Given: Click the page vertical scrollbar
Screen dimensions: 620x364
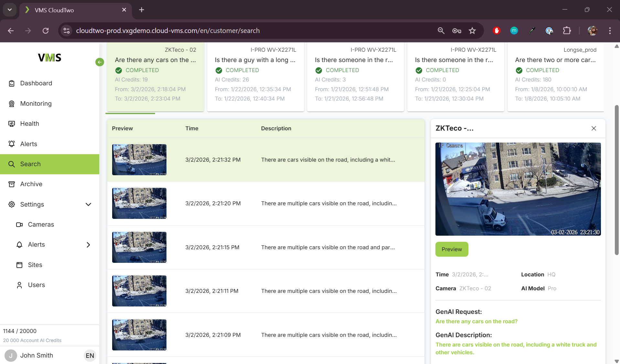Looking at the screenshot, I should click(616, 179).
